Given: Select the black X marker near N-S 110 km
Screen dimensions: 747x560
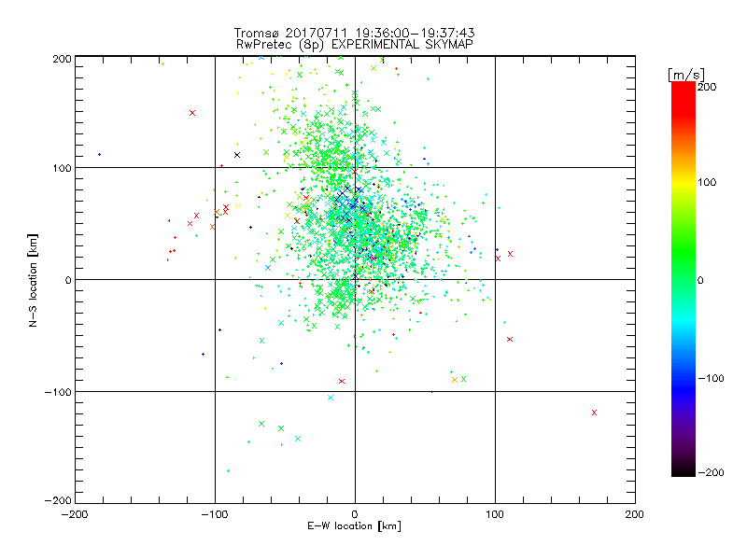Looking at the screenshot, I should (x=237, y=155).
